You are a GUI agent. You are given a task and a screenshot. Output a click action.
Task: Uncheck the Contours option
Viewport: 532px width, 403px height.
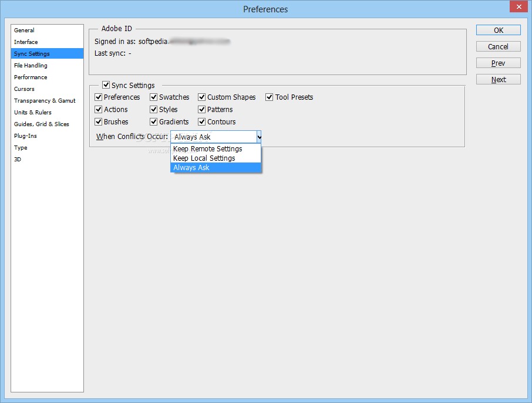[x=201, y=121]
